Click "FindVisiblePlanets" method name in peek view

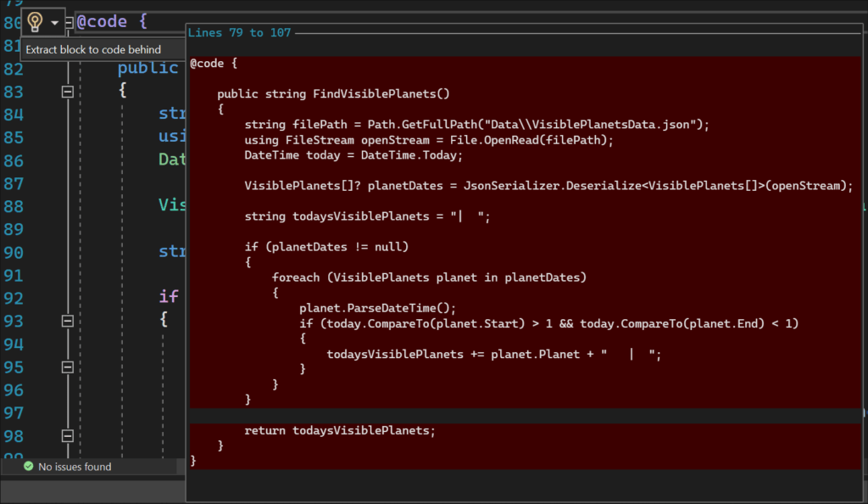point(380,93)
